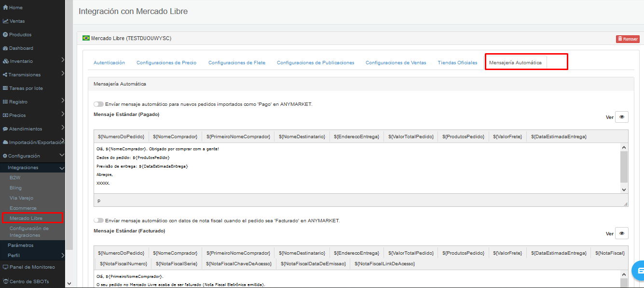644x288 pixels.
Task: Click the Atendimientos chat icon
Action: [5, 129]
